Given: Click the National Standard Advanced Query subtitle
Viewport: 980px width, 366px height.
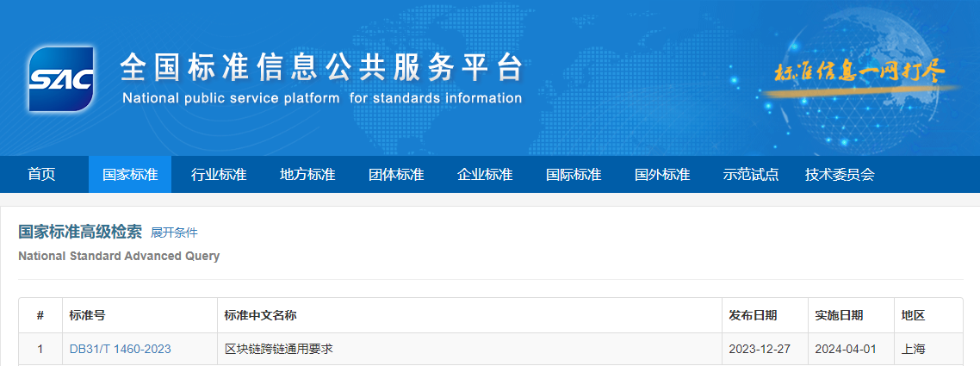Looking at the screenshot, I should point(119,256).
